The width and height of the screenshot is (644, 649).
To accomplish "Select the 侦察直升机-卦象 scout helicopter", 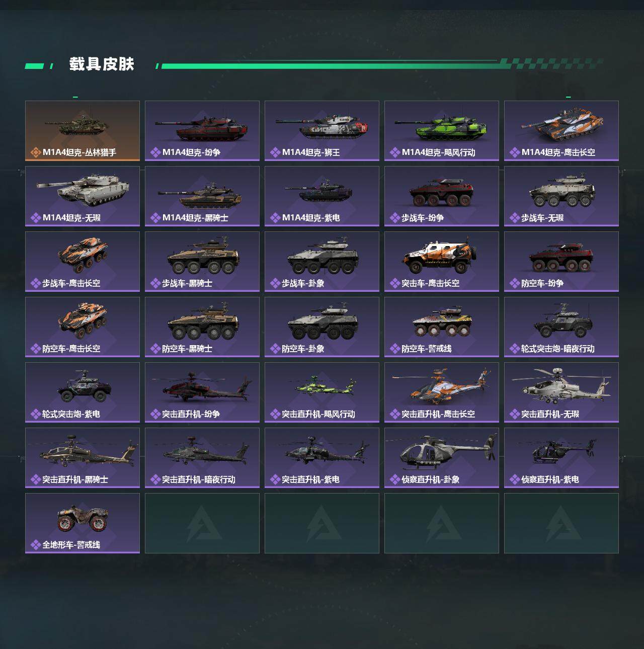I will coord(442,458).
